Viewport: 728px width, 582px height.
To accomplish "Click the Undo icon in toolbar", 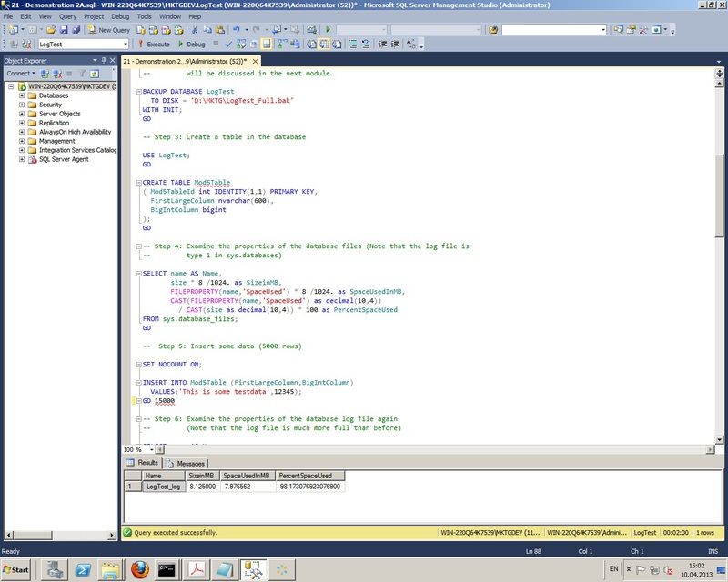I will (x=237, y=30).
